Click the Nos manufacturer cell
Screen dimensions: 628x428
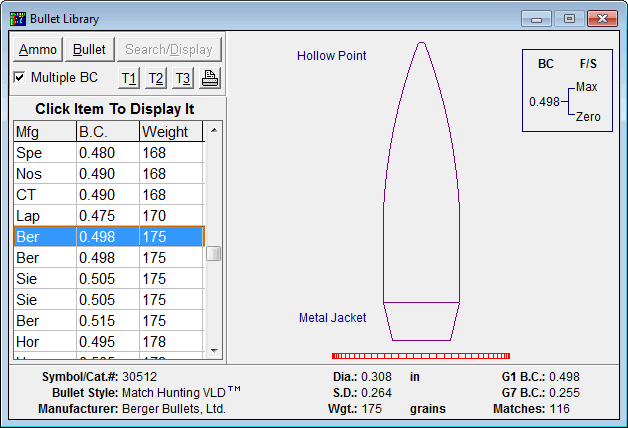45,174
